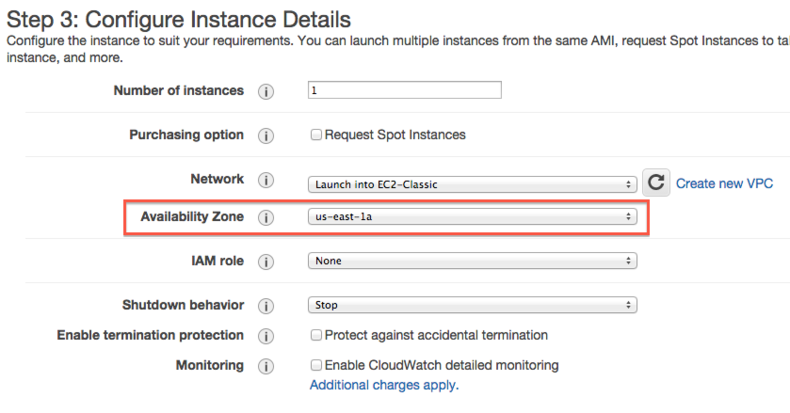This screenshot has width=790, height=413.
Task: Click info icon next to Number of instances
Action: click(x=266, y=91)
